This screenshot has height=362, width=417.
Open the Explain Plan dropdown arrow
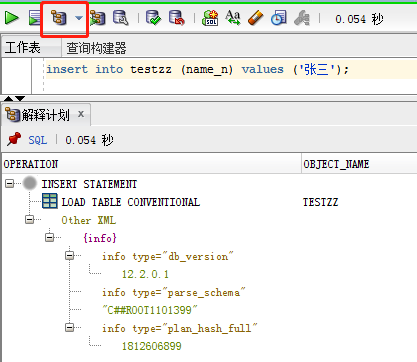pyautogui.click(x=79, y=18)
